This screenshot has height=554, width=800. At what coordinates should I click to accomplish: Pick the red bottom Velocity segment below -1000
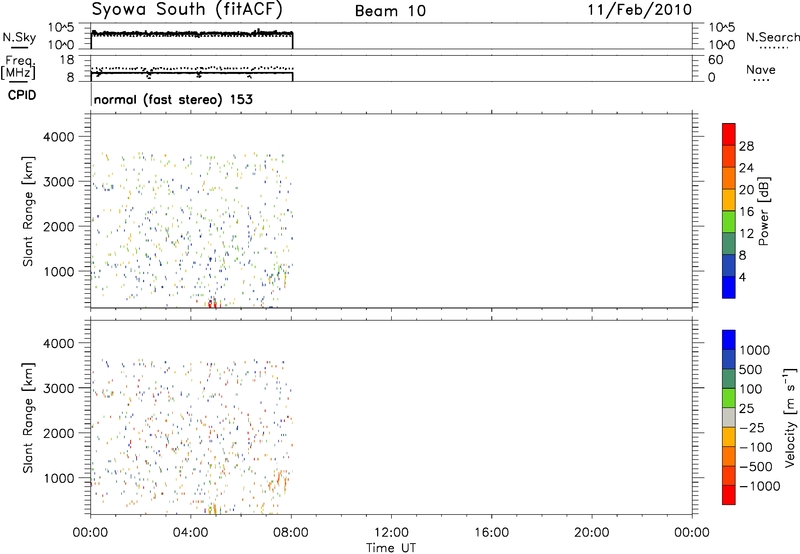click(729, 495)
